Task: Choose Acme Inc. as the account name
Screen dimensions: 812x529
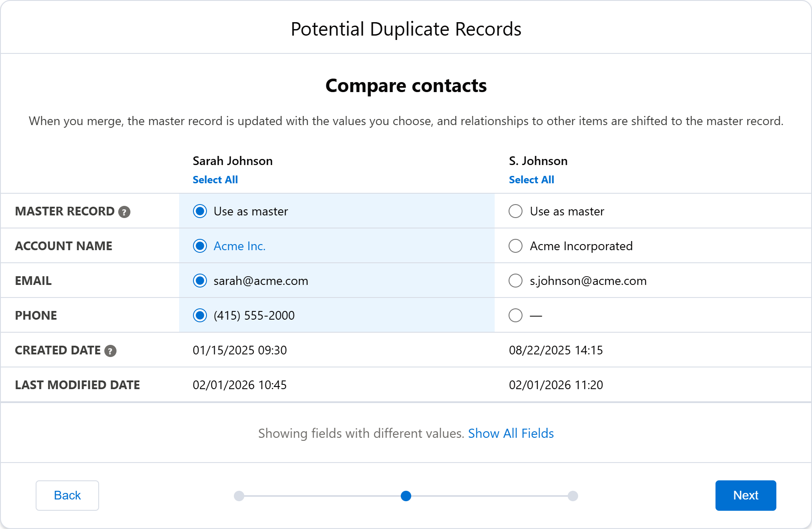Action: [200, 246]
